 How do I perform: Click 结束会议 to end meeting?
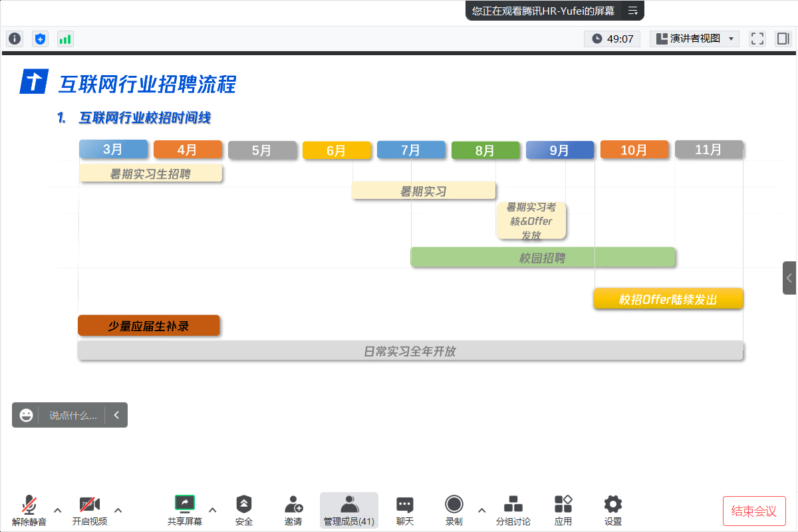tap(754, 511)
